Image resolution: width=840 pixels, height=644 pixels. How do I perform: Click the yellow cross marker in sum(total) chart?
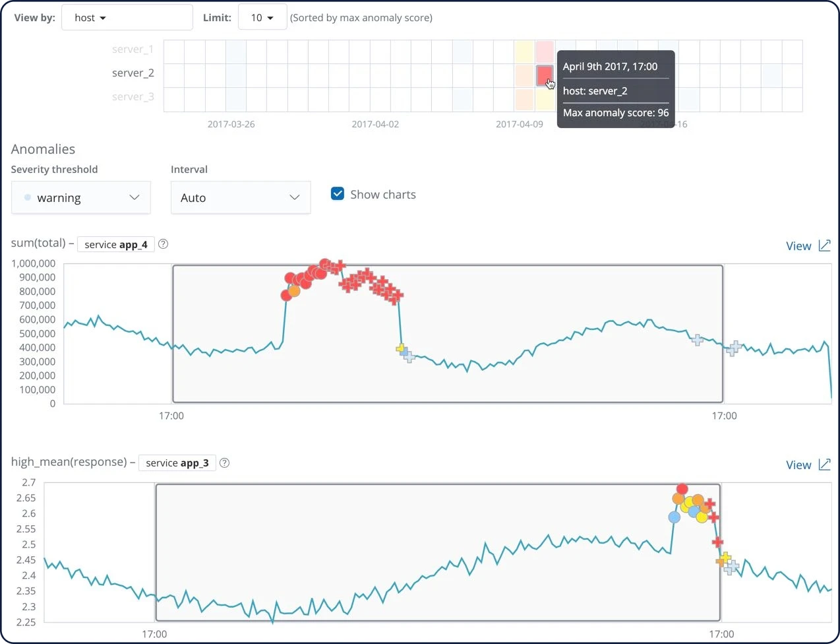[400, 348]
